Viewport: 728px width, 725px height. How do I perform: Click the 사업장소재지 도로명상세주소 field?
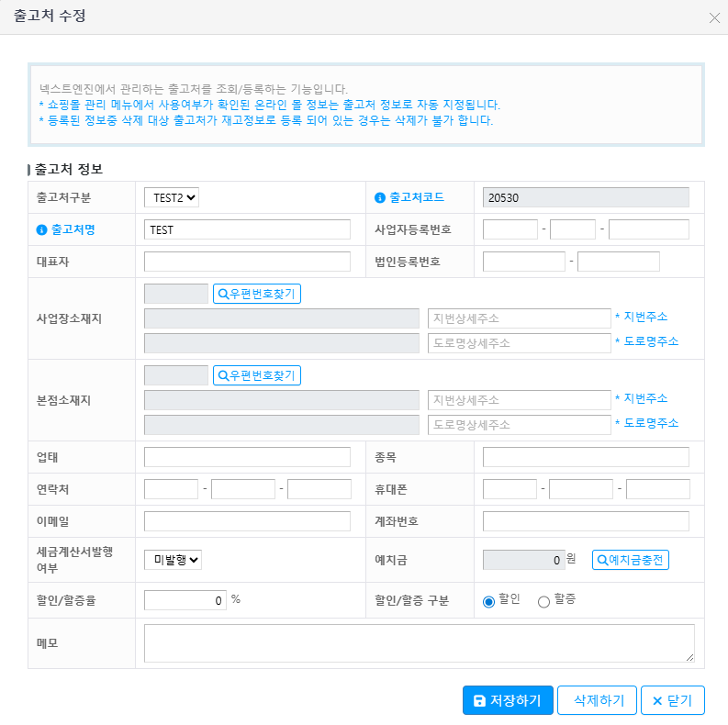(519, 343)
